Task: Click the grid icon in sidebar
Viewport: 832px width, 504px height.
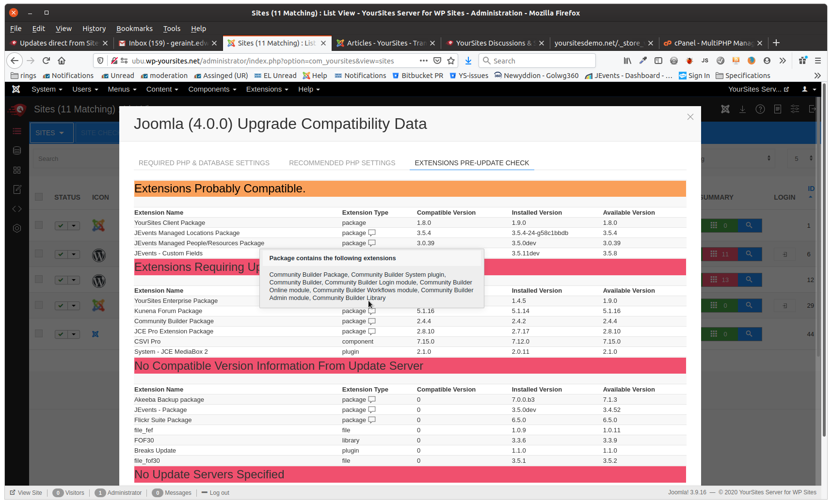Action: click(x=17, y=170)
